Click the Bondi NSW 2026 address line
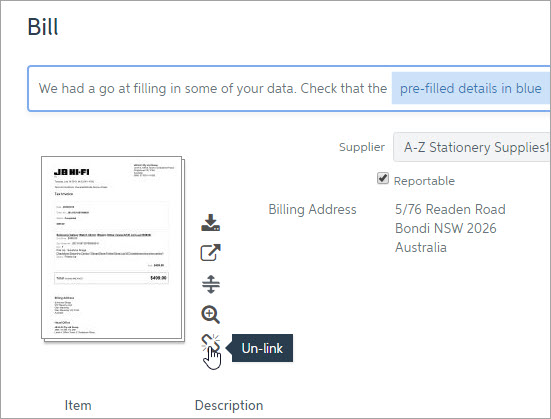 446,228
